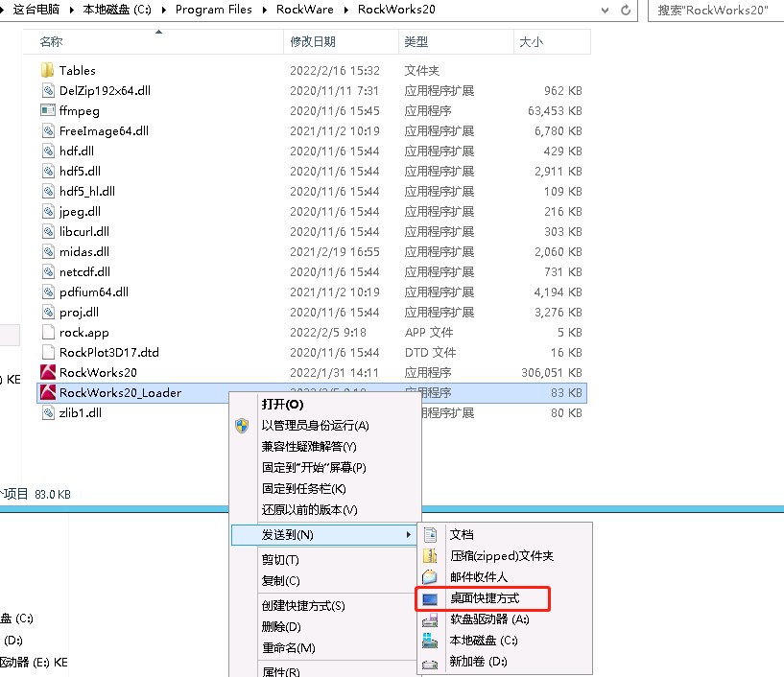The width and height of the screenshot is (784, 677).
Task: Click 本地磁盘 (C:) in address breadcrumb
Action: pos(117,10)
